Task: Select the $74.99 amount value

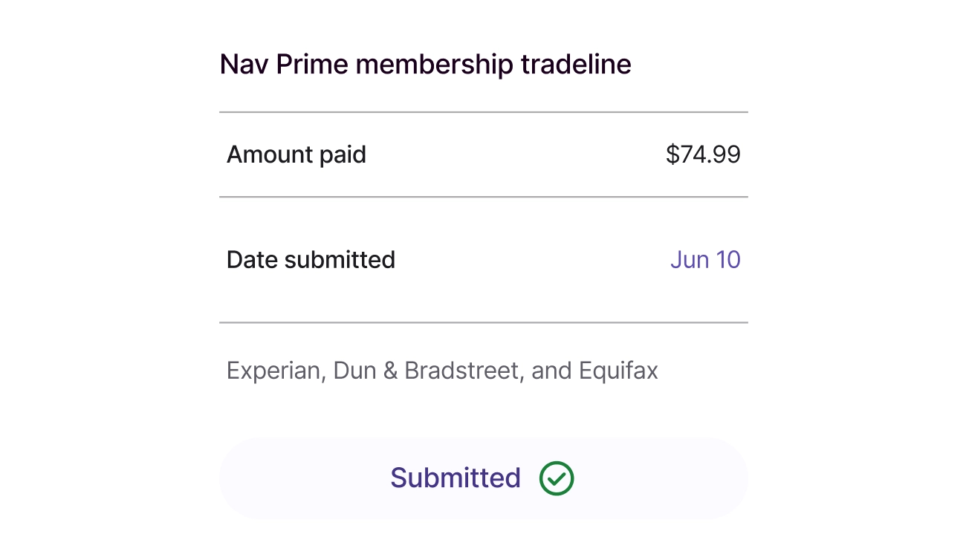Action: coord(703,154)
